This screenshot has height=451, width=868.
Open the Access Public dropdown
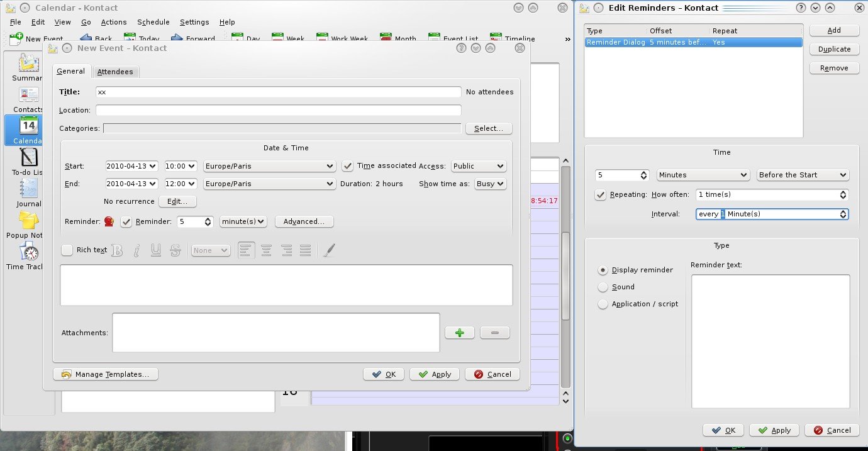click(x=479, y=166)
